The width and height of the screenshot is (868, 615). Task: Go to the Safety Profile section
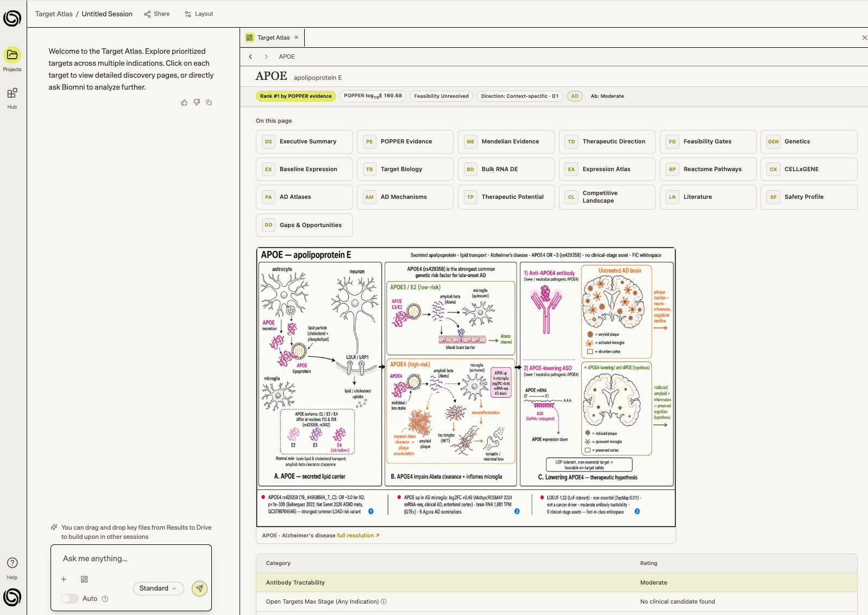[809, 197]
